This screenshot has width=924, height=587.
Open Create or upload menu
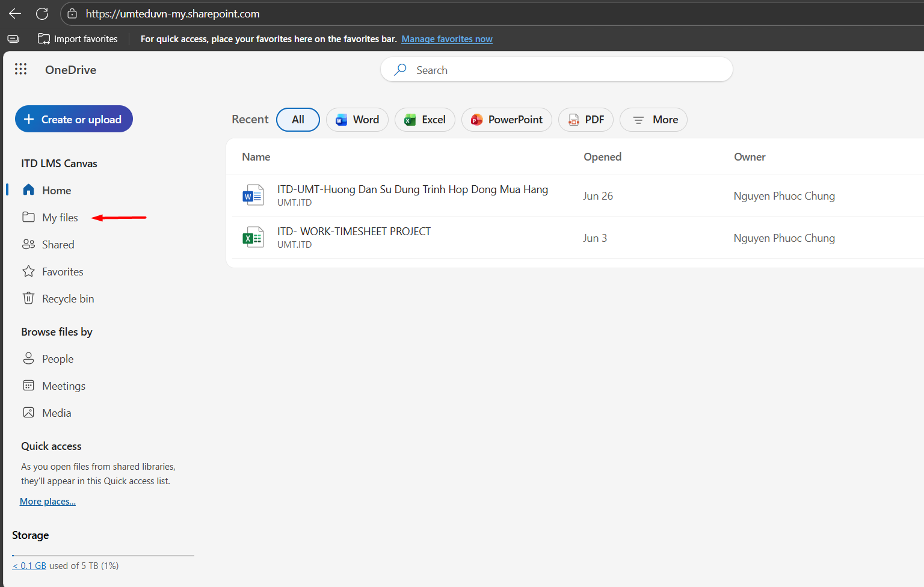[73, 119]
